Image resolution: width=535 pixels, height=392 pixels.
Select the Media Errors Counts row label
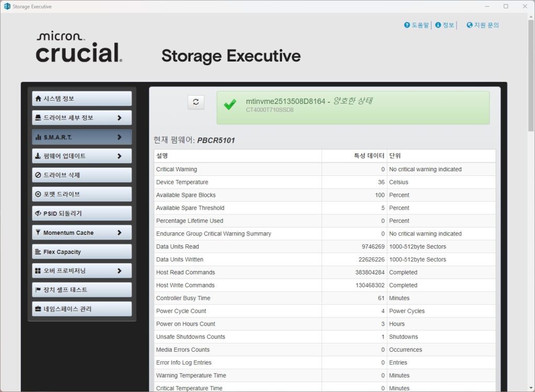[x=183, y=350]
